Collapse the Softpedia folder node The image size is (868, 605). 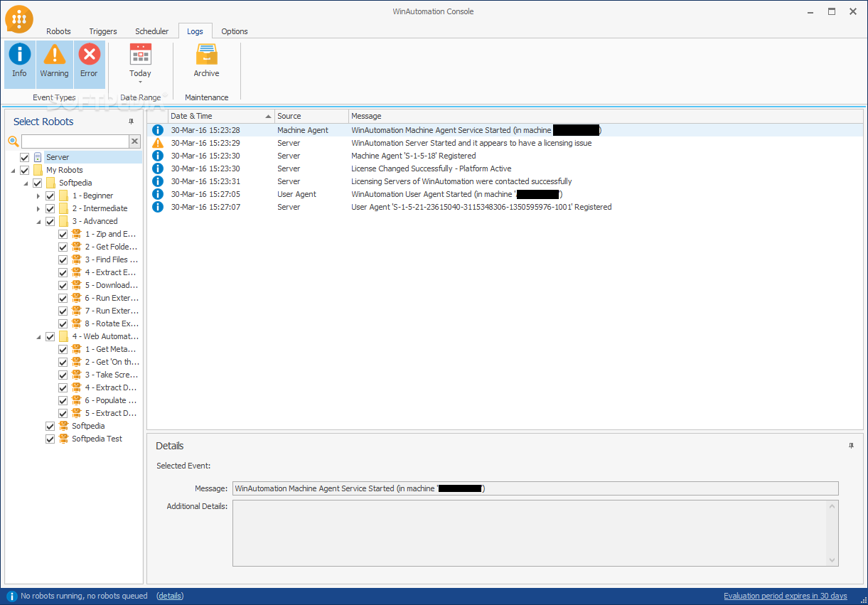point(26,183)
